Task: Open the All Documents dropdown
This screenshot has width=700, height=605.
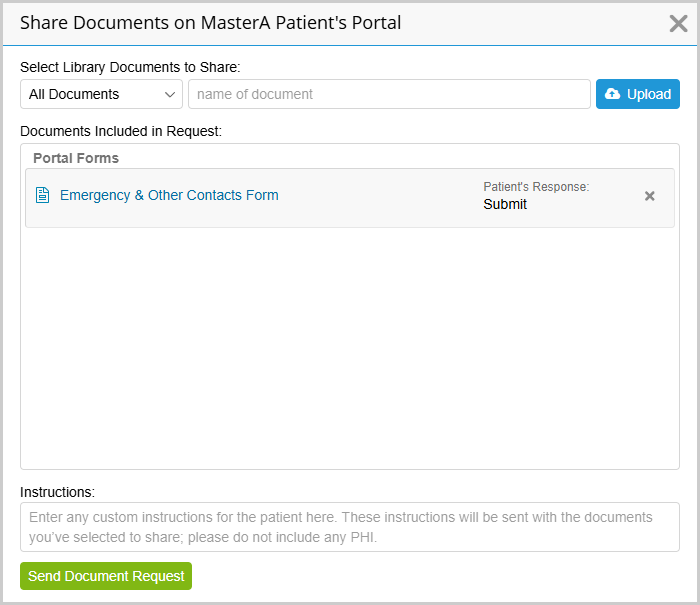Action: click(101, 94)
